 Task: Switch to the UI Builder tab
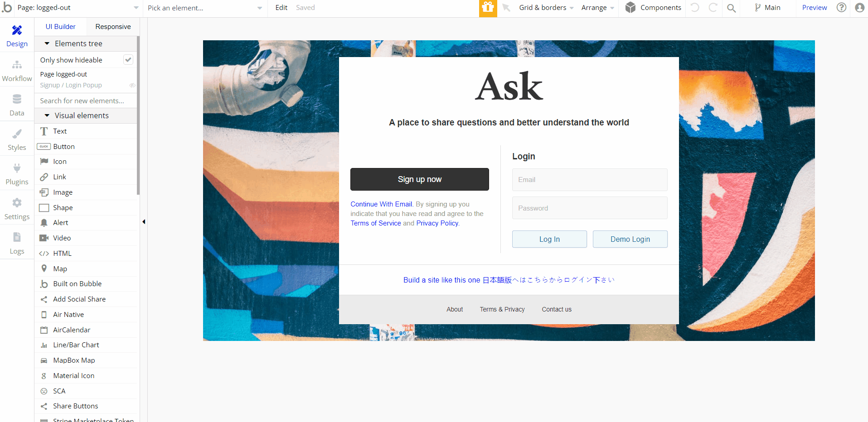(x=60, y=27)
